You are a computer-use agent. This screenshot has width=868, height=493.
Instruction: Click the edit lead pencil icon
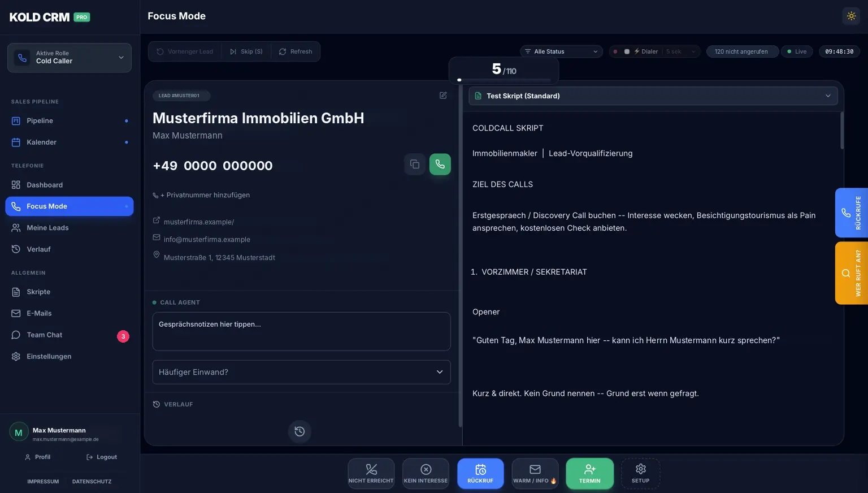tap(443, 96)
